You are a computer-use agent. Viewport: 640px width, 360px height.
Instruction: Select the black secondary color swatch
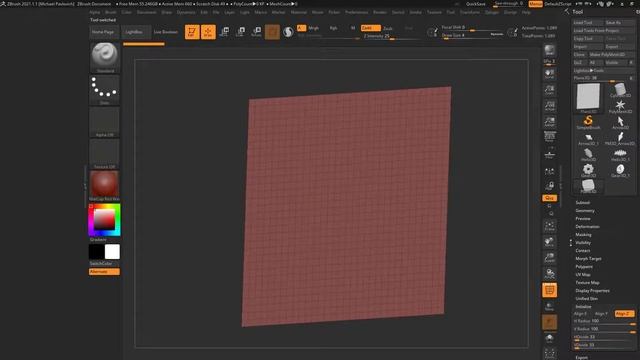click(96, 252)
